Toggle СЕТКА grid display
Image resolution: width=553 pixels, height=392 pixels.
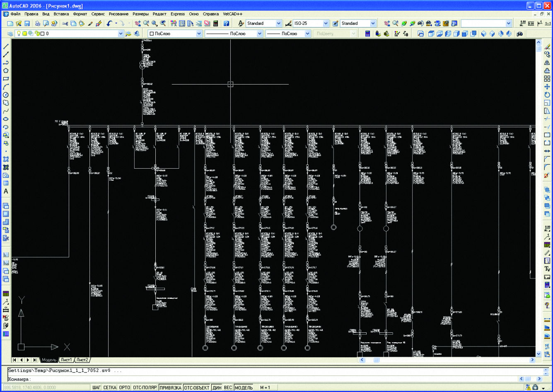(x=110, y=387)
